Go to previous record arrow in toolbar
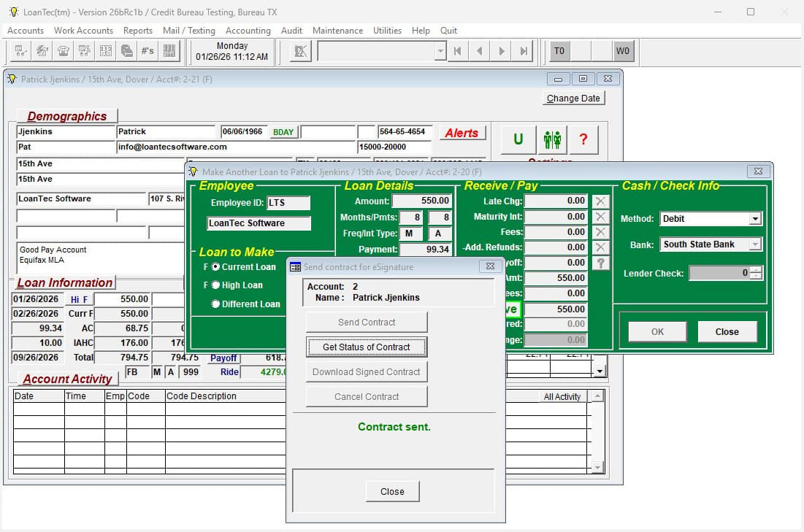This screenshot has width=804, height=532. 480,51
